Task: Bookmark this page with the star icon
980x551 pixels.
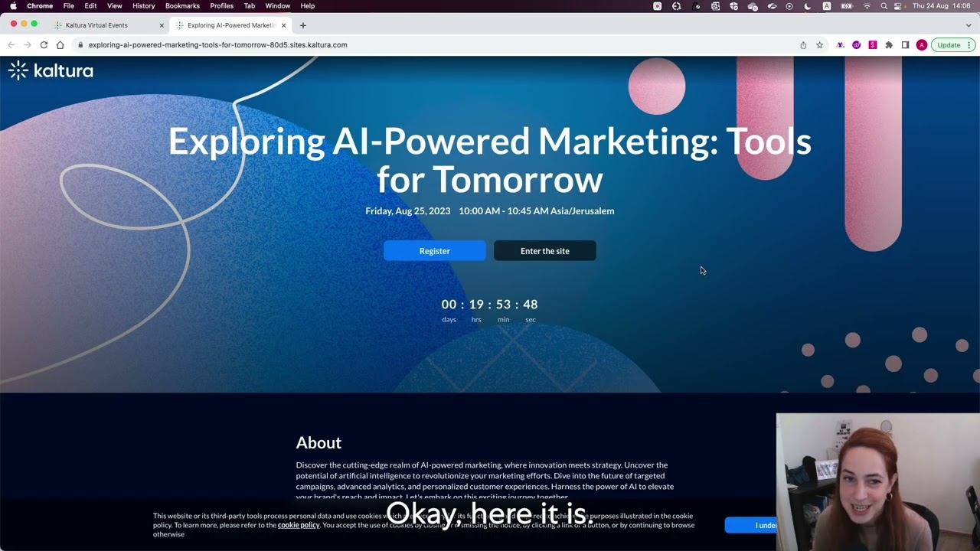Action: tap(819, 45)
